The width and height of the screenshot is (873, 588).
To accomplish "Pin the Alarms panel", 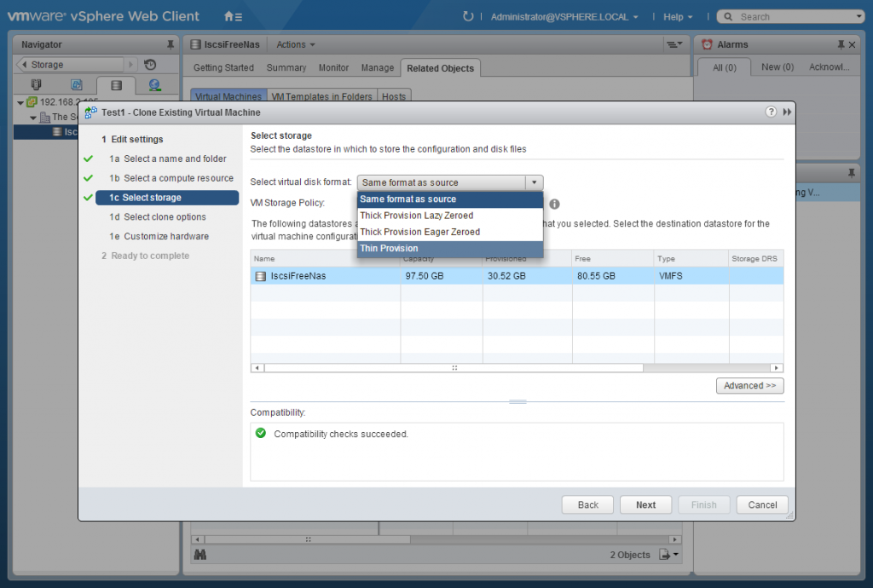I will coord(840,44).
